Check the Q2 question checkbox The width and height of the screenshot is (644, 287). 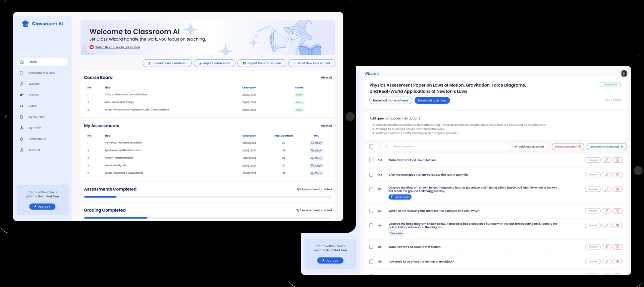coord(371,189)
